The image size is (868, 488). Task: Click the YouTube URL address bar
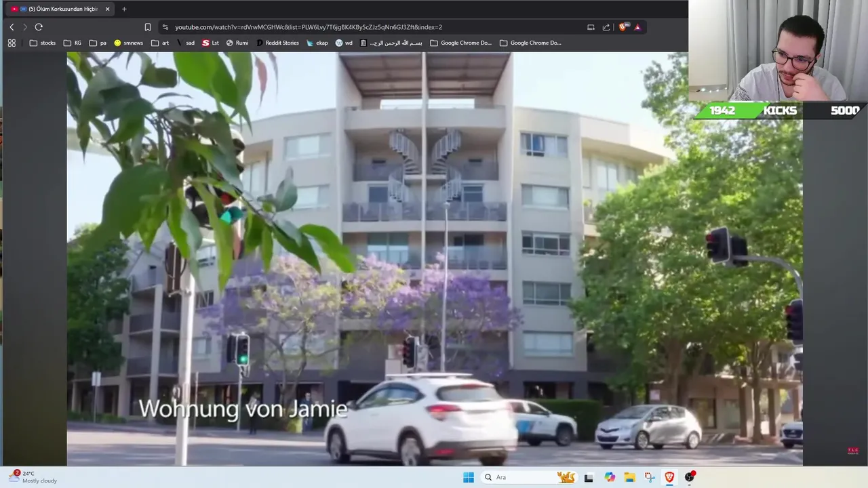[309, 27]
